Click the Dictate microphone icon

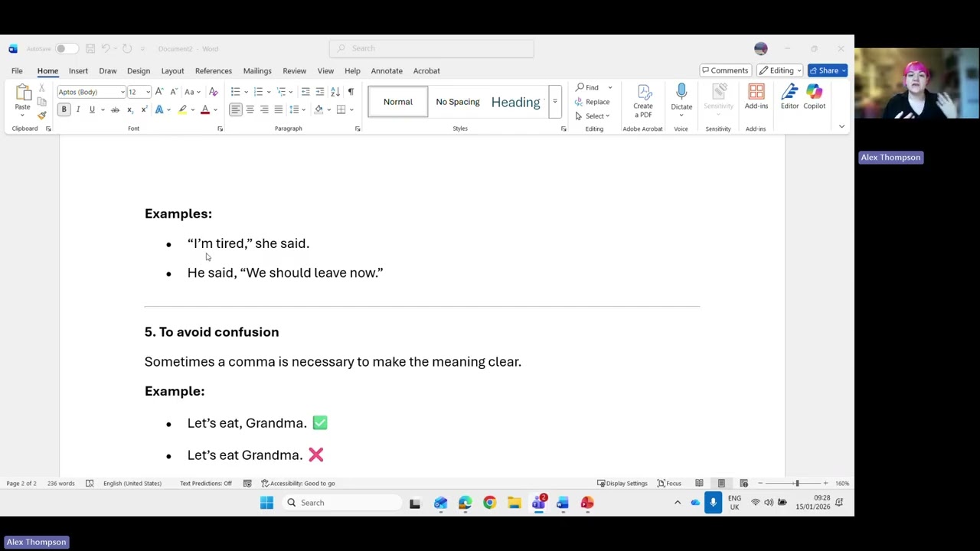point(681,93)
